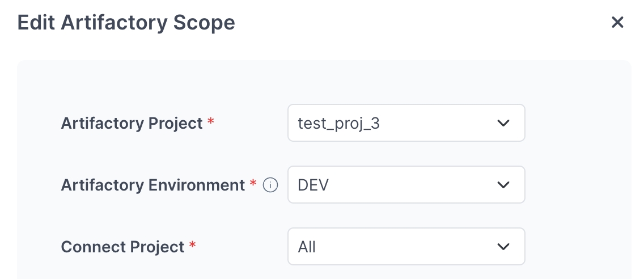Click the red asterisk after Artifactory Project
This screenshot has width=644, height=279.
click(211, 122)
